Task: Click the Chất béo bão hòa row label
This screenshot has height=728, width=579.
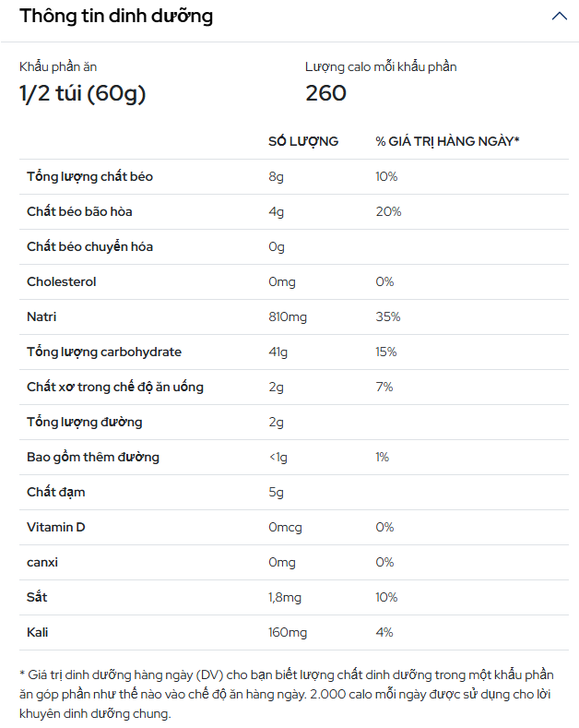Action: click(79, 211)
